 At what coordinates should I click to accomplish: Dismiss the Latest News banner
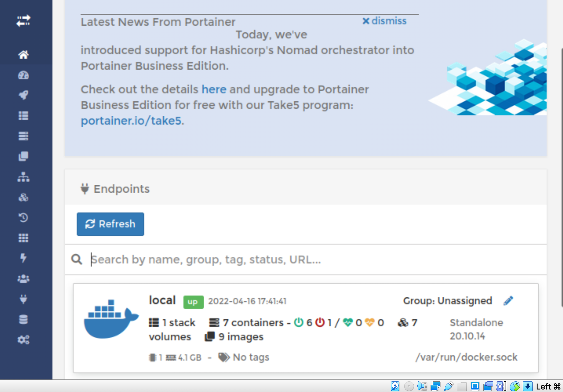[x=384, y=21]
